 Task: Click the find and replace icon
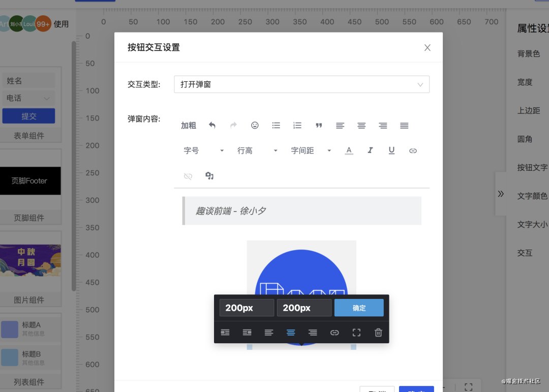[209, 176]
